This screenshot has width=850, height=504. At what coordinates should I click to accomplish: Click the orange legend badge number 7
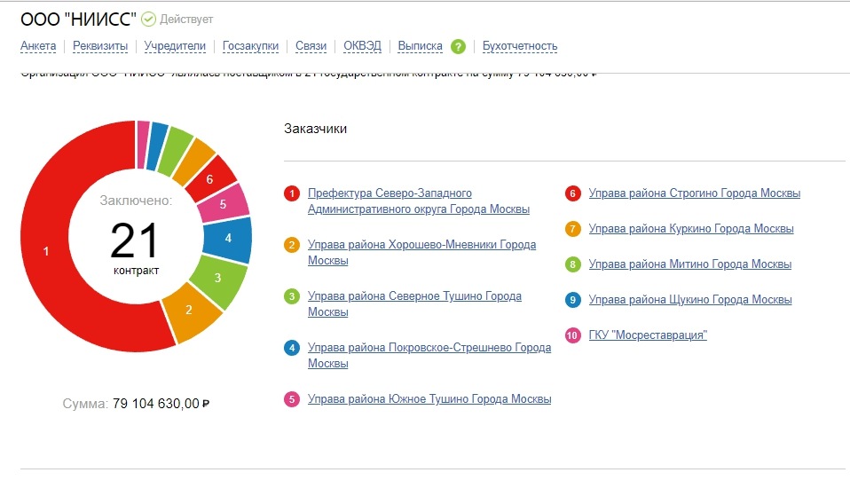pos(573,229)
